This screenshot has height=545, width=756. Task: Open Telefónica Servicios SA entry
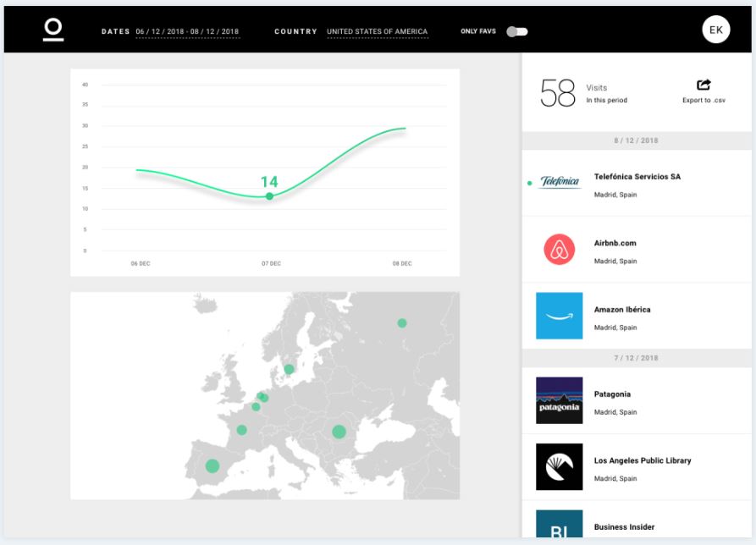[x=637, y=183]
